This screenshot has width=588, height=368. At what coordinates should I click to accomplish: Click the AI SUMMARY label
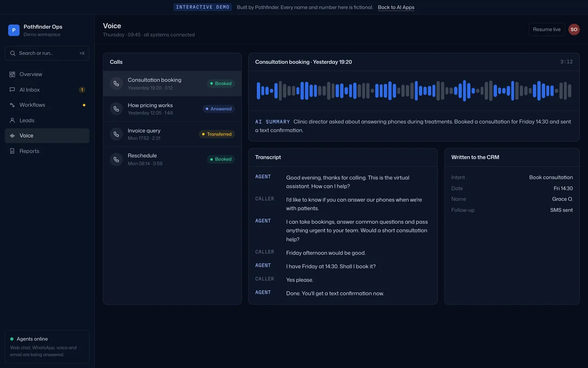click(x=272, y=122)
